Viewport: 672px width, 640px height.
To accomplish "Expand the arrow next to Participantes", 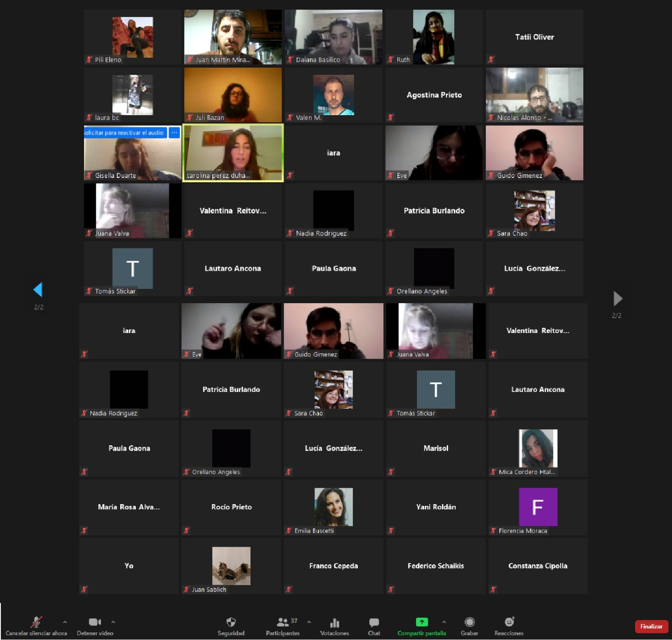I will (x=309, y=622).
